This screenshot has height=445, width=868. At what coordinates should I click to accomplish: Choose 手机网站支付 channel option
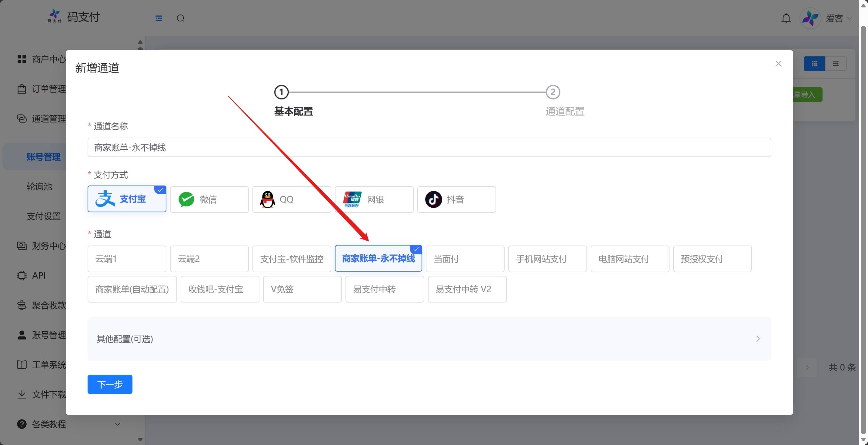[x=548, y=259]
